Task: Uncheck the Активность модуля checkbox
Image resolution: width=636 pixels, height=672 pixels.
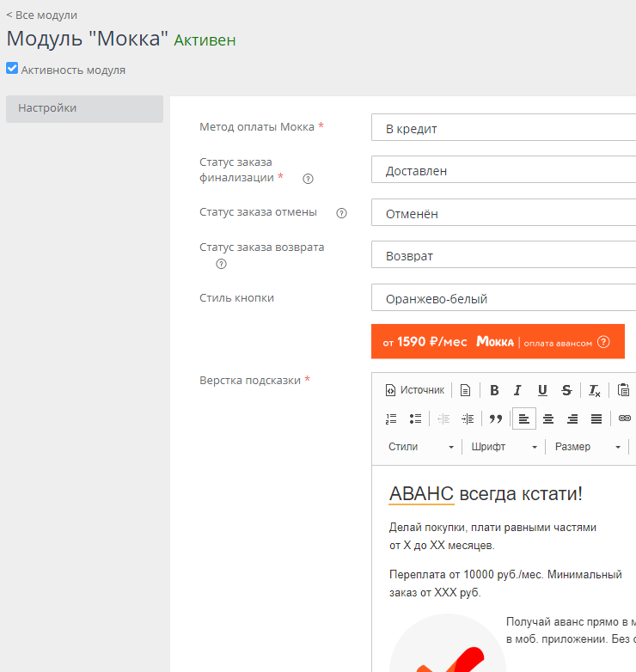Action: [12, 69]
